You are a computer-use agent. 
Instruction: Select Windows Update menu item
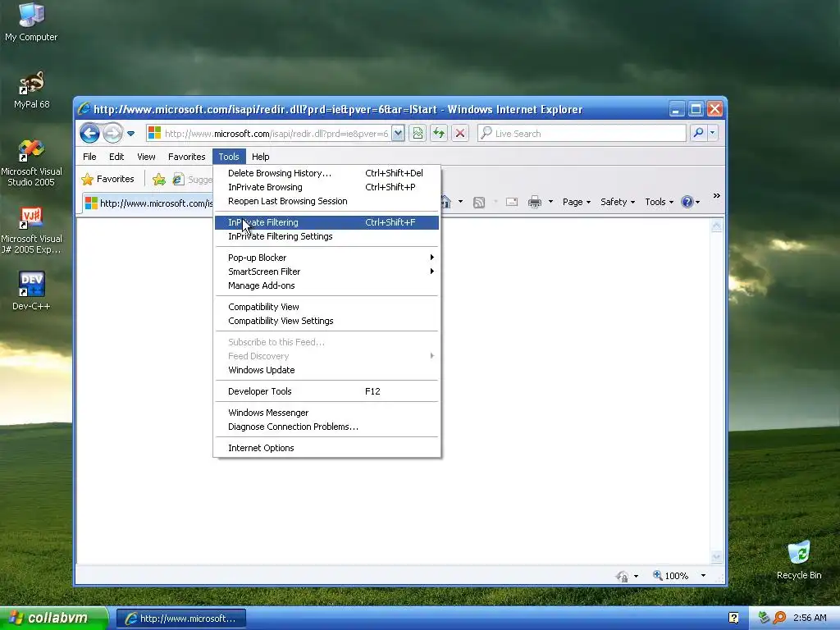tap(326, 370)
